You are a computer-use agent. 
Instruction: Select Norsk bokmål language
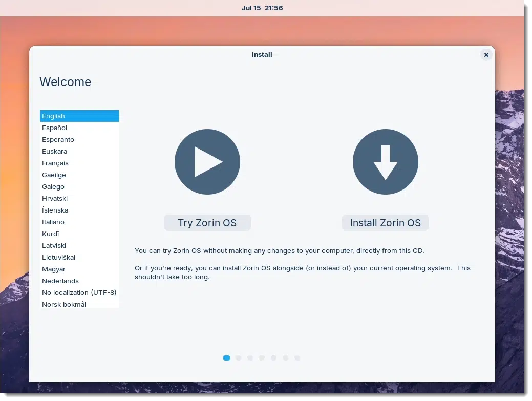point(79,304)
